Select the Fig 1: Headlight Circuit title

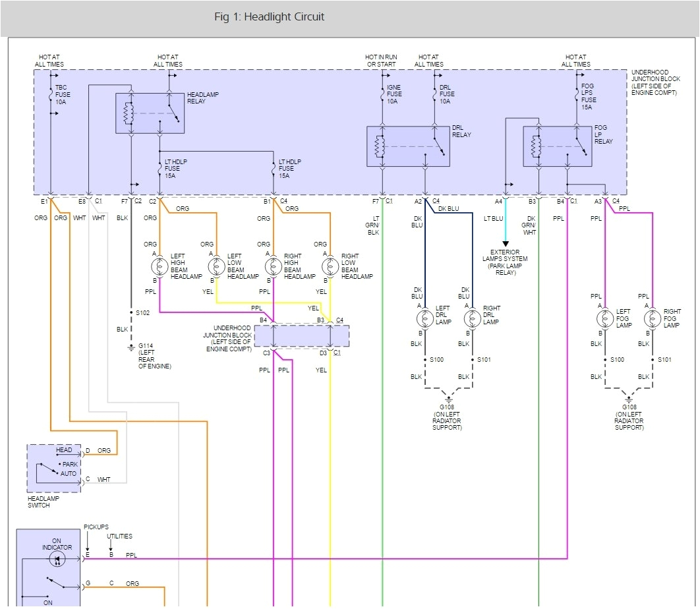point(269,16)
